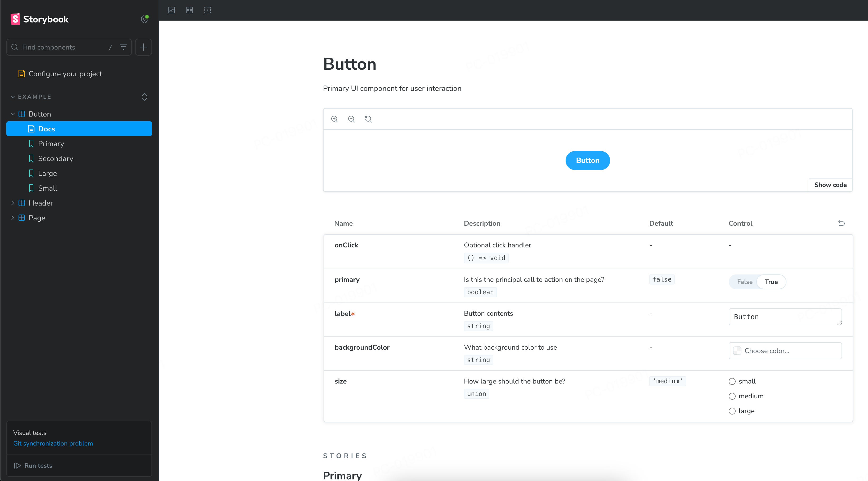The image size is (868, 481).
Task: Click the add component plus icon
Action: 143,47
